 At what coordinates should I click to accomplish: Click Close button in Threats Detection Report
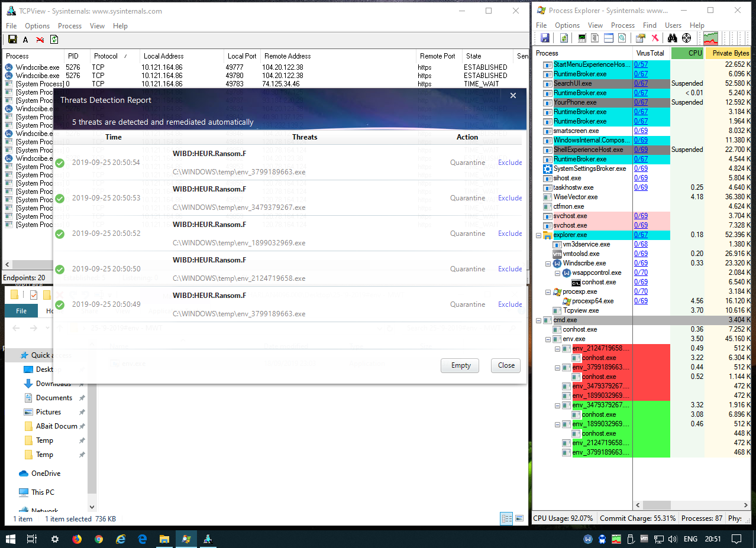[506, 365]
